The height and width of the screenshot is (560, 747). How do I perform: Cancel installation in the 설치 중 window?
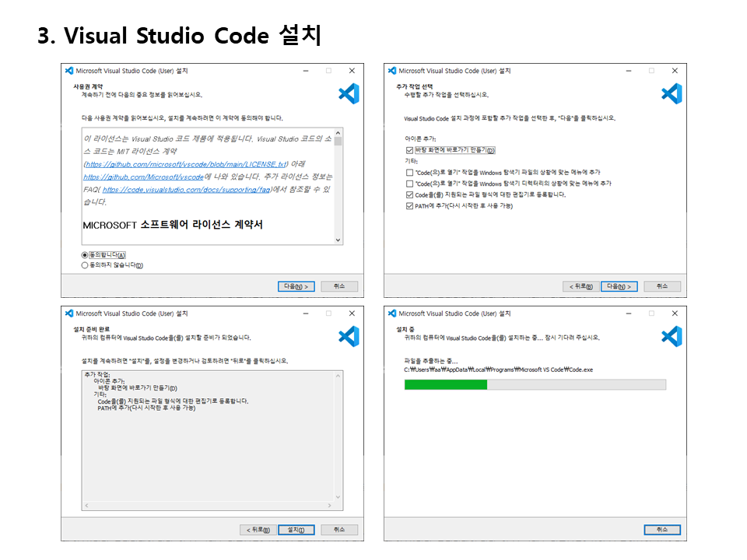point(662,530)
